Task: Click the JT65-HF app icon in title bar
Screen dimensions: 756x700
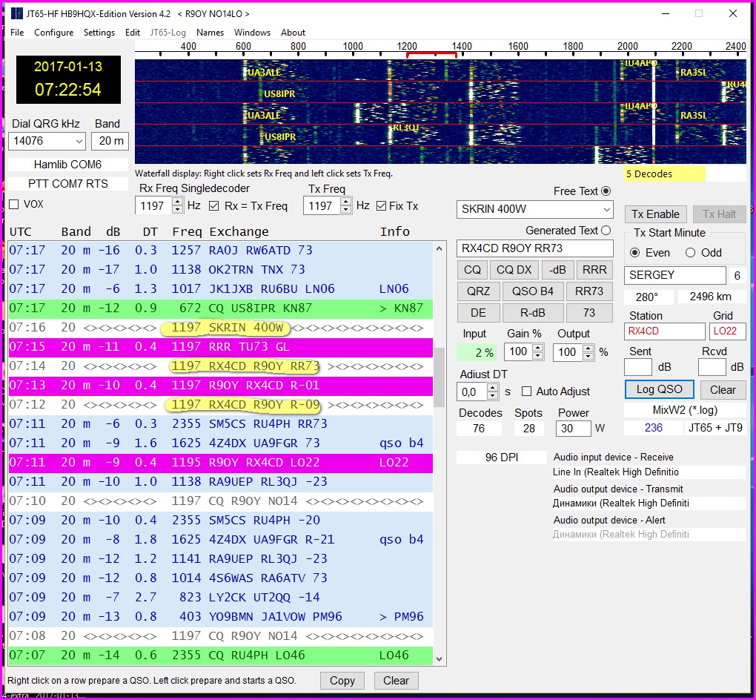Action: pos(18,13)
